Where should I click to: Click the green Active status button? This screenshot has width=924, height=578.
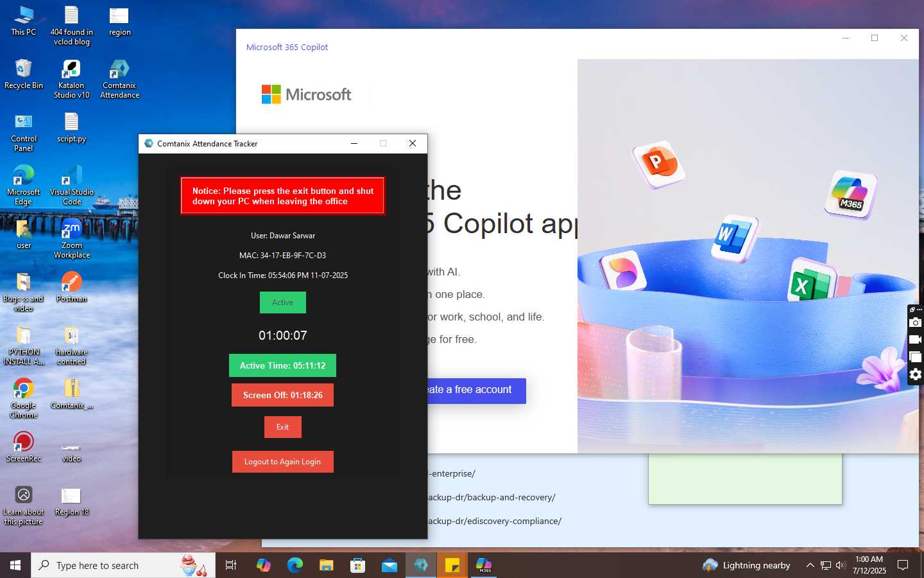point(282,302)
